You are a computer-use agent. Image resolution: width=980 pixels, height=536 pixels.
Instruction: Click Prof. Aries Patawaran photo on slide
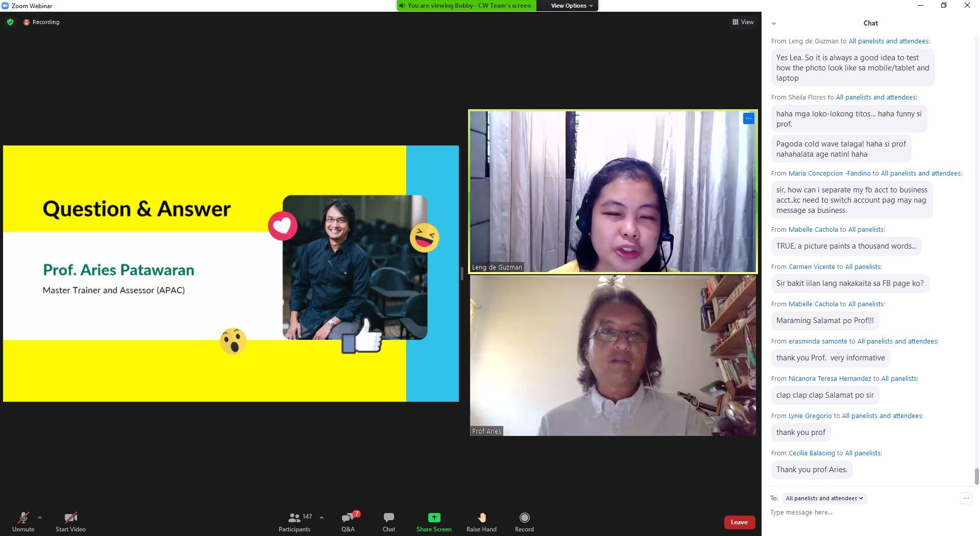355,267
